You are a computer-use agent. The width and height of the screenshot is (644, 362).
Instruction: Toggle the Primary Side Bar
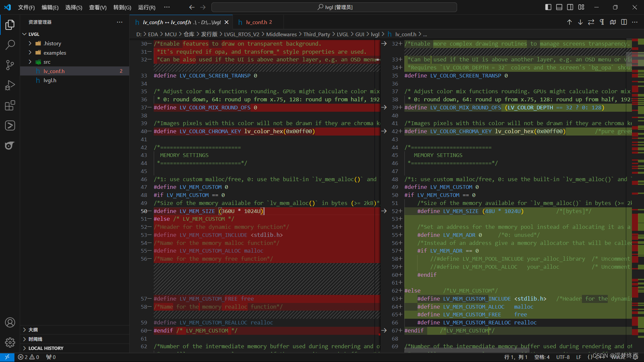coord(548,7)
